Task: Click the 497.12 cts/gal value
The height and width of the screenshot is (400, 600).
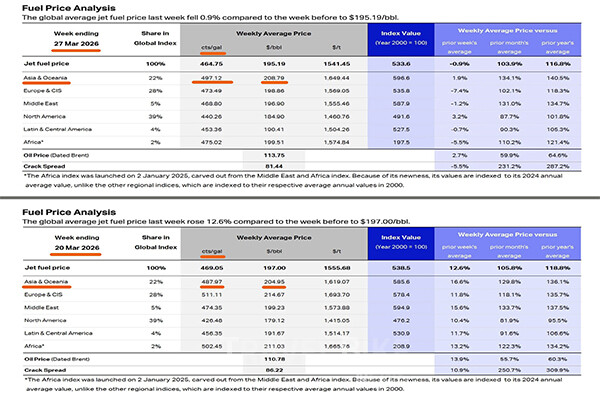Action: (x=211, y=78)
